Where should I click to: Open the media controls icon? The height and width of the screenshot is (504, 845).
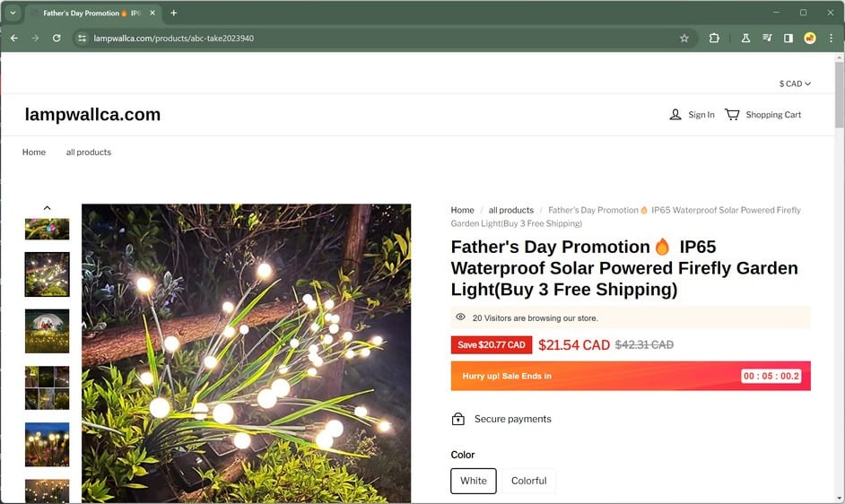[767, 39]
